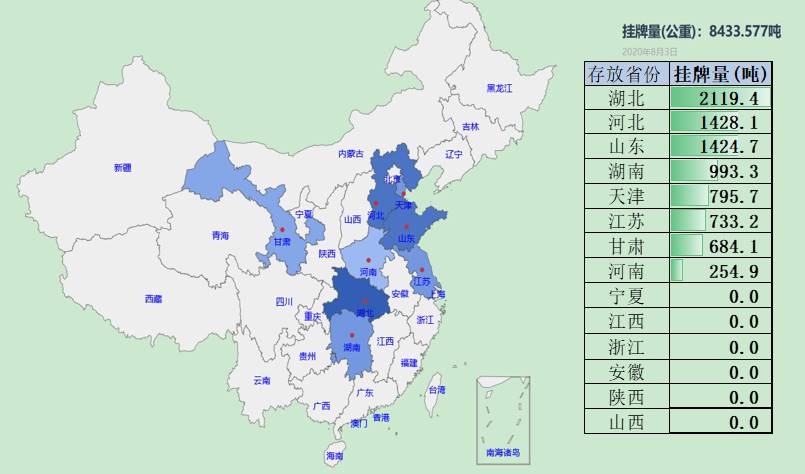Click the 青海 label on the map

(220, 236)
